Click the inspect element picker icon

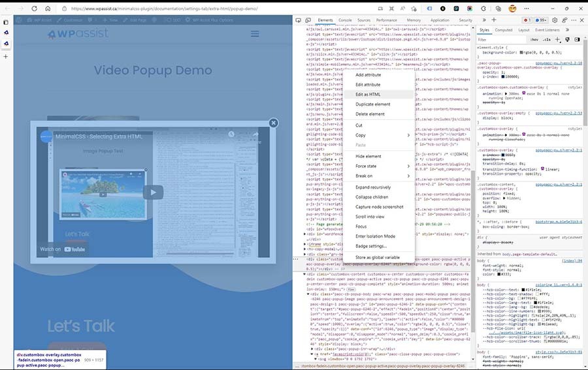[298, 20]
